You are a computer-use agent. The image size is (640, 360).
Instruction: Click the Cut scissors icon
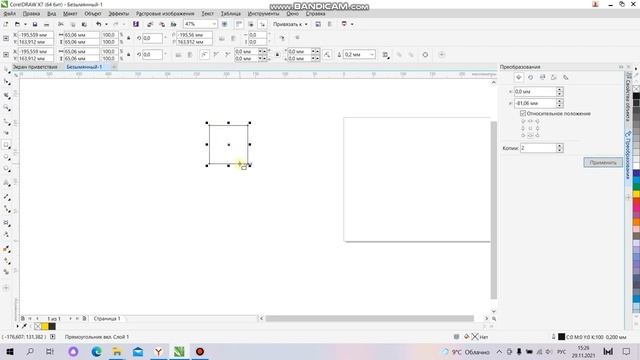coord(61,24)
